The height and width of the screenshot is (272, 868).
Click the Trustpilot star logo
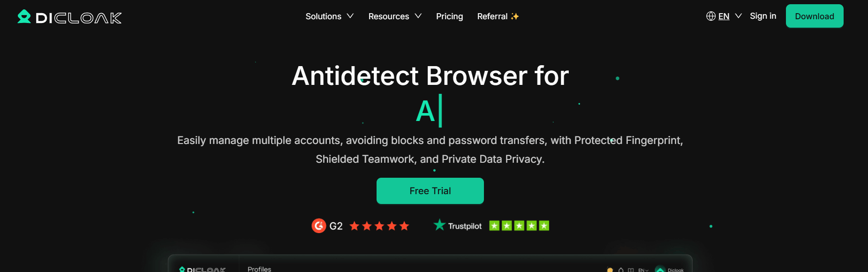tap(439, 225)
